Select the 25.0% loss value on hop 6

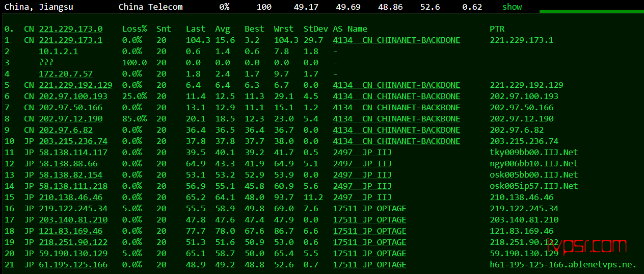click(135, 96)
